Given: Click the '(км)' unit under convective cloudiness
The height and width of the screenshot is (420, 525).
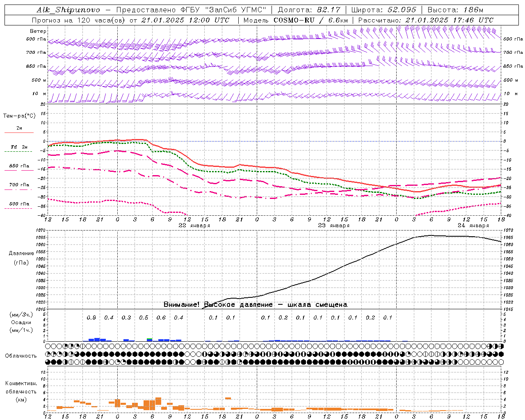Looking at the screenshot, I should [x=21, y=399].
